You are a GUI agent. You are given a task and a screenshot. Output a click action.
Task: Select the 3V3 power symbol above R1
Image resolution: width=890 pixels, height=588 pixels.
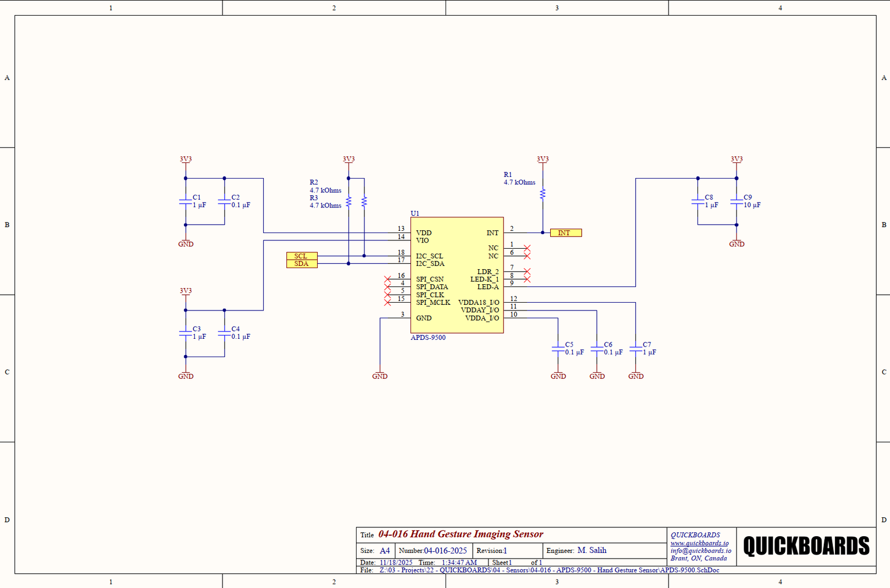(x=542, y=160)
